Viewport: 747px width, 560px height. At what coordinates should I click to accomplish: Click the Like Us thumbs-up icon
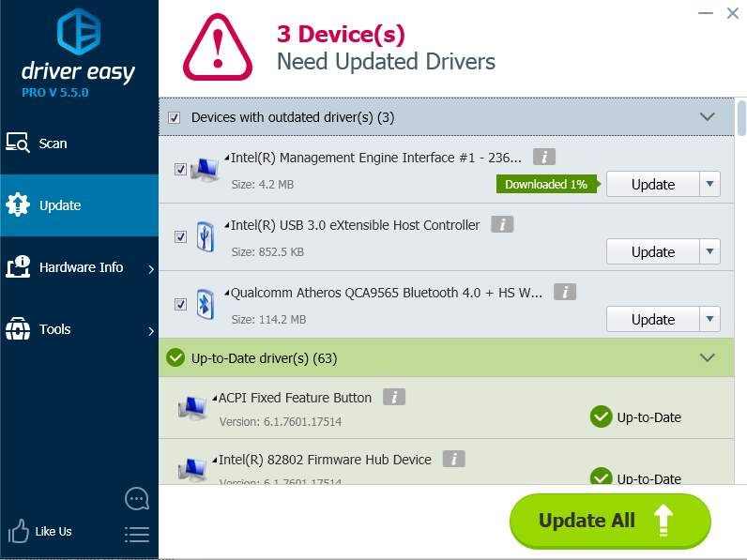19,532
